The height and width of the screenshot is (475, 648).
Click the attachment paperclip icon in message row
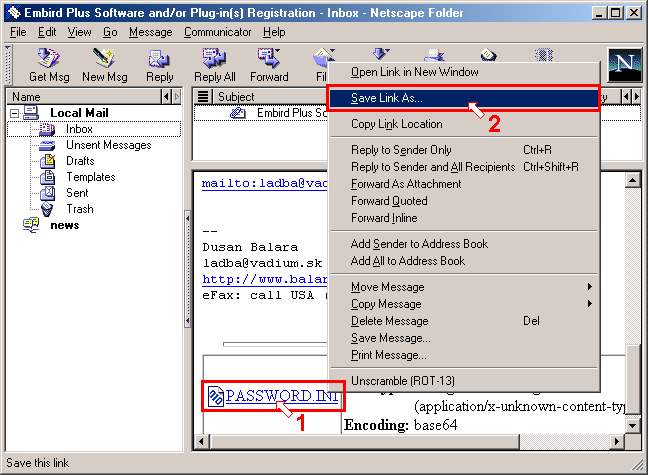(238, 113)
